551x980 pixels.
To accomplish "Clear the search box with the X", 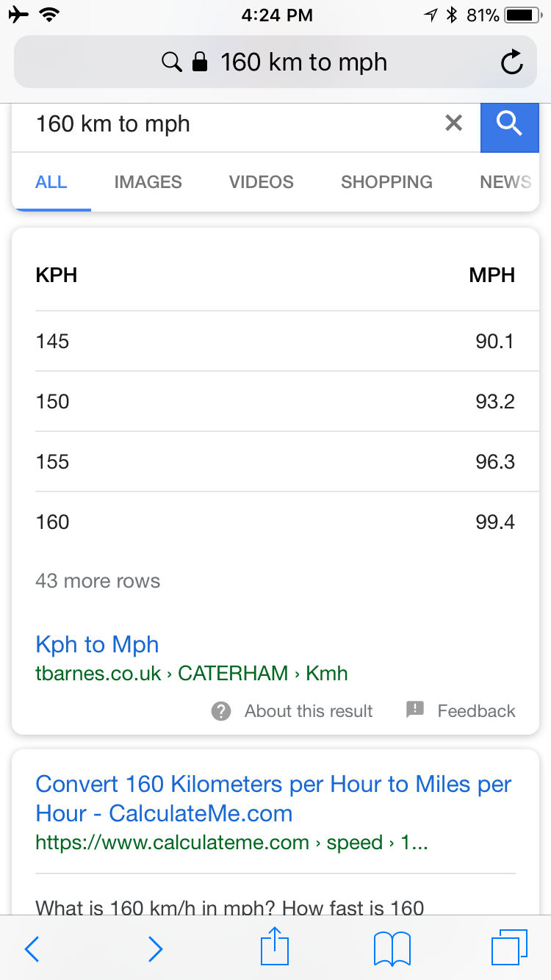I will (x=454, y=123).
